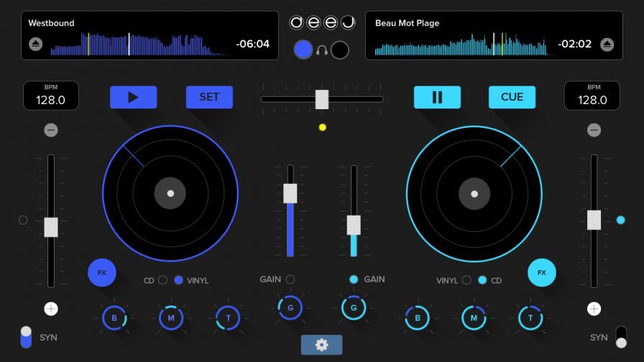Image resolution: width=644 pixels, height=362 pixels.
Task: Click the deej logo at top center
Action: [x=322, y=22]
